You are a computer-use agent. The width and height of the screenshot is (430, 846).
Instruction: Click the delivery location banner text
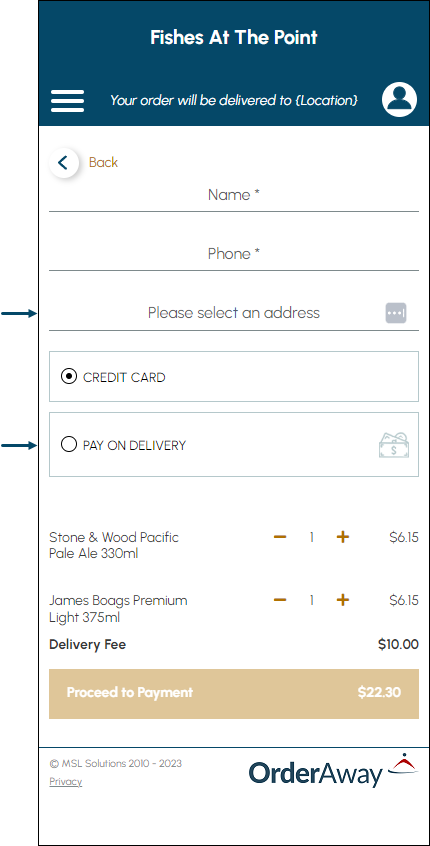tap(234, 100)
